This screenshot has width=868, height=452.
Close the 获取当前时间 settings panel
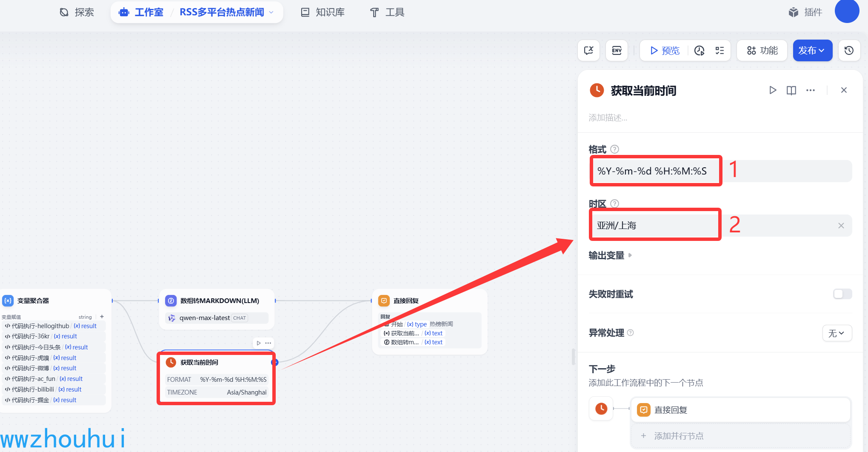pos(844,90)
